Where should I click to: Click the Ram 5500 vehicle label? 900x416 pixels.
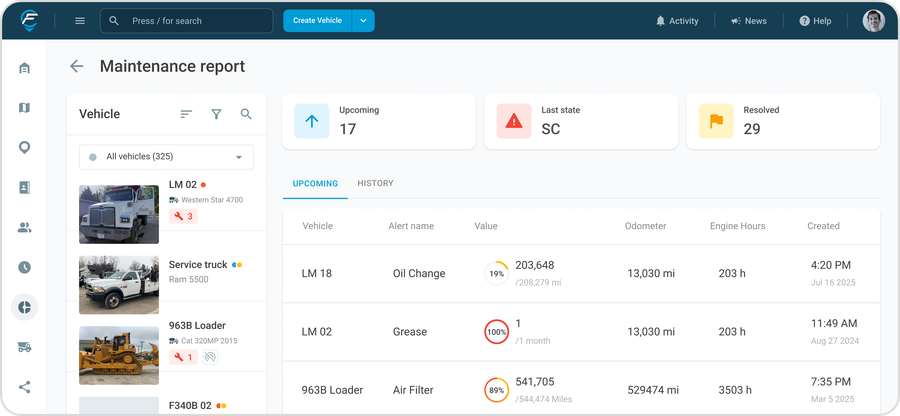(x=188, y=279)
